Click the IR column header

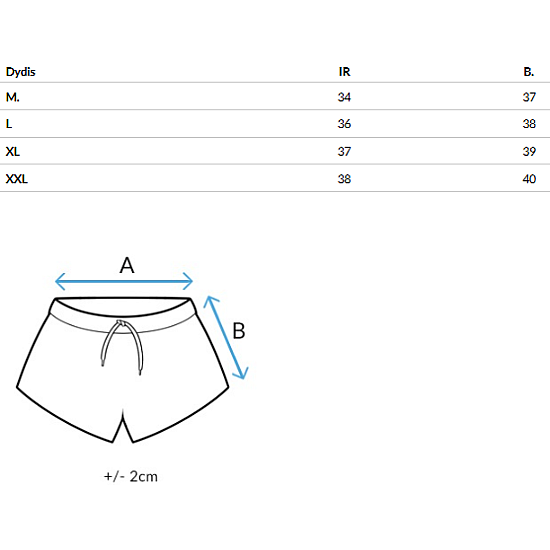coord(344,72)
